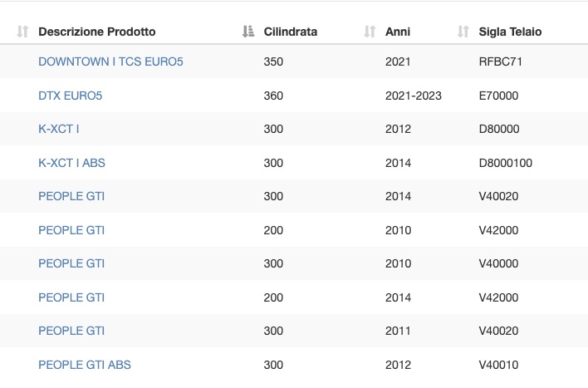Open PEOPLE GTI with frame V40000
The image size is (588, 388).
(71, 263)
